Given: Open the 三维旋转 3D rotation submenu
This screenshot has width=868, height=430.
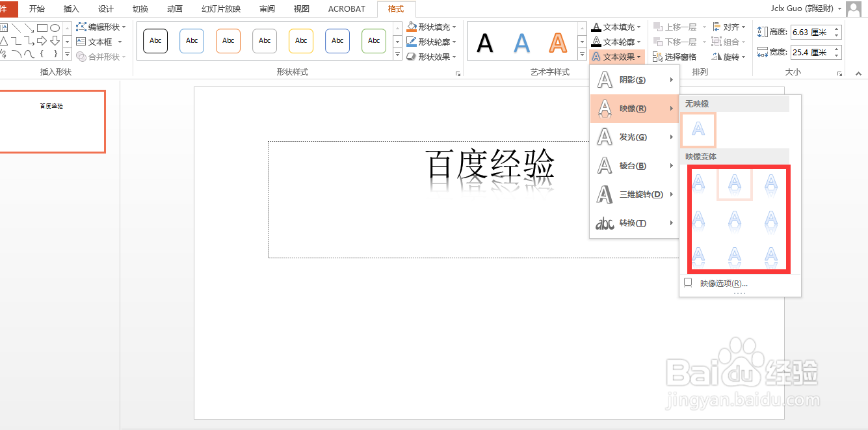Looking at the screenshot, I should point(635,195).
